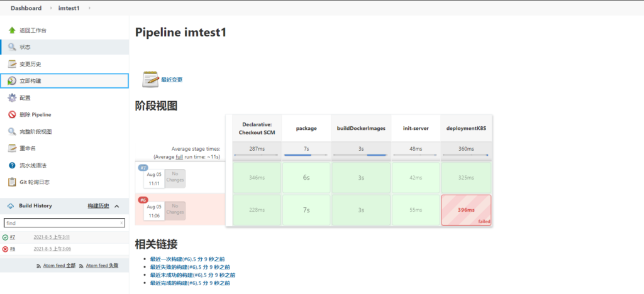Screen dimensions: 644x294
Task: Open 变更历史 notepad icon in sidebar
Action: (x=12, y=64)
